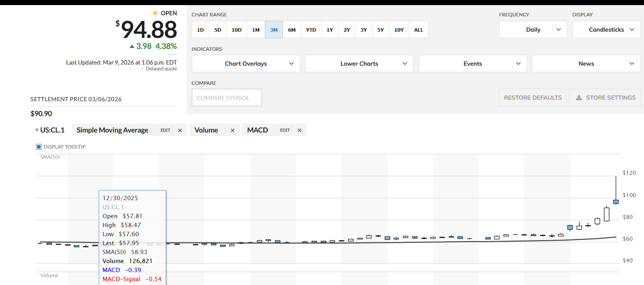Select the 1Y chart range
Screen dimensions: 644x285
pos(330,30)
